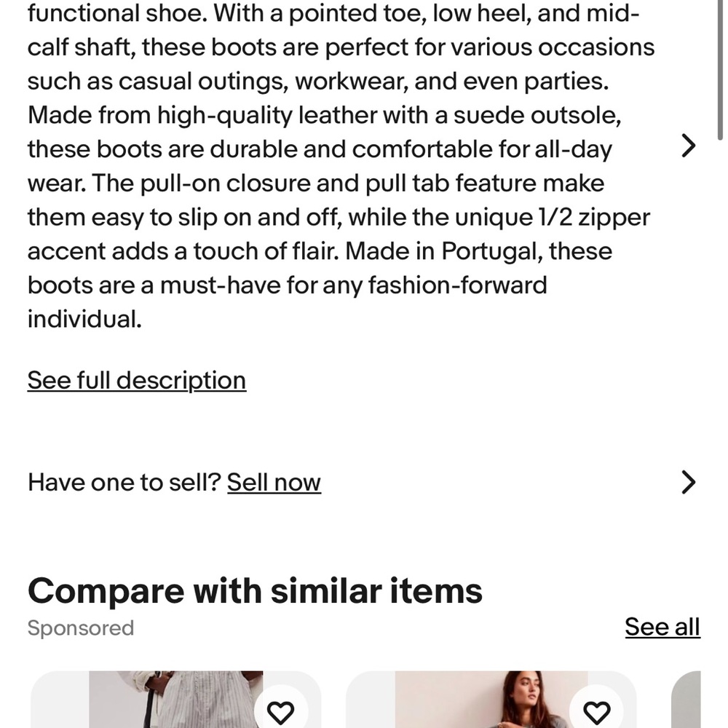Open the first similar item thumbnail
The image size is (728, 728).
point(176,699)
